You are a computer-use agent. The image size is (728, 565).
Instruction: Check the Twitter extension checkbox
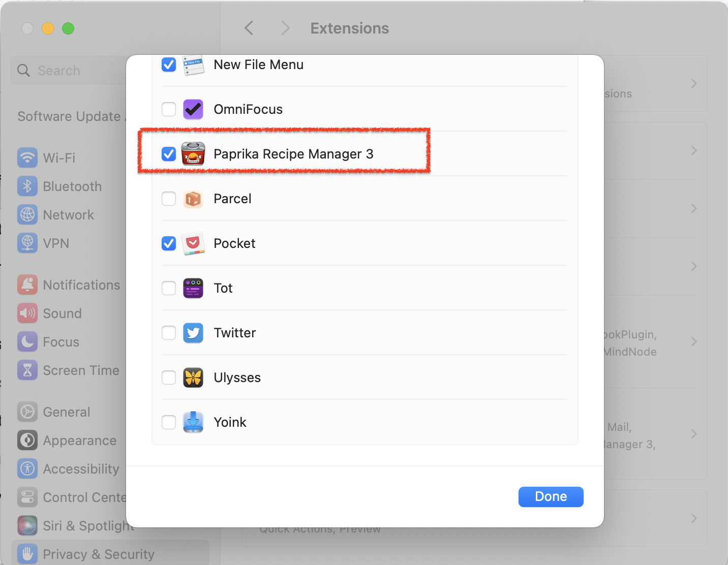point(169,333)
